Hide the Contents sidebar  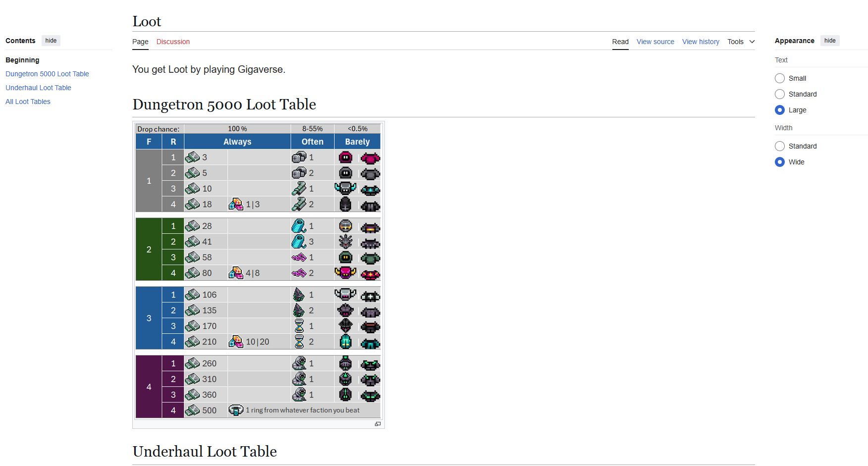[51, 41]
